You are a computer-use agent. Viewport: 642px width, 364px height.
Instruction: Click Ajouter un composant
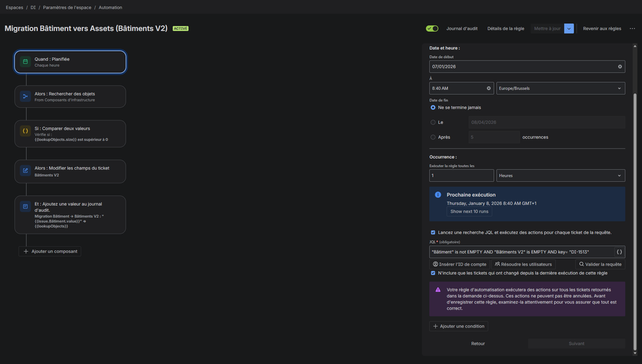tap(50, 251)
